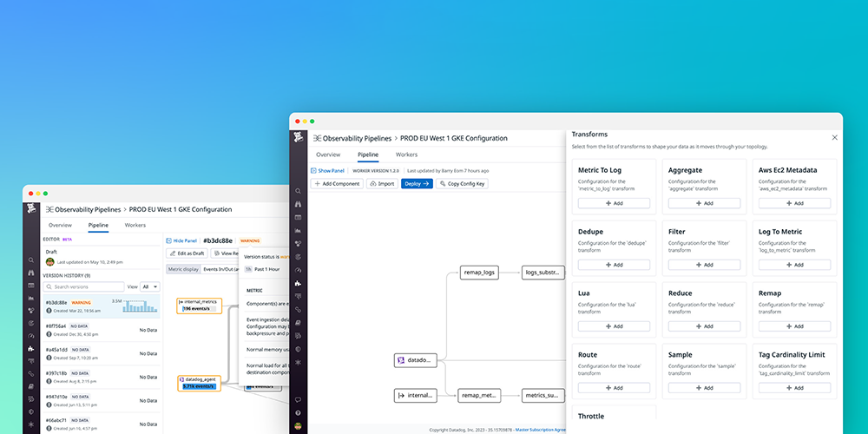
Task: Select version #8f756a4 in history list
Action: click(x=102, y=330)
